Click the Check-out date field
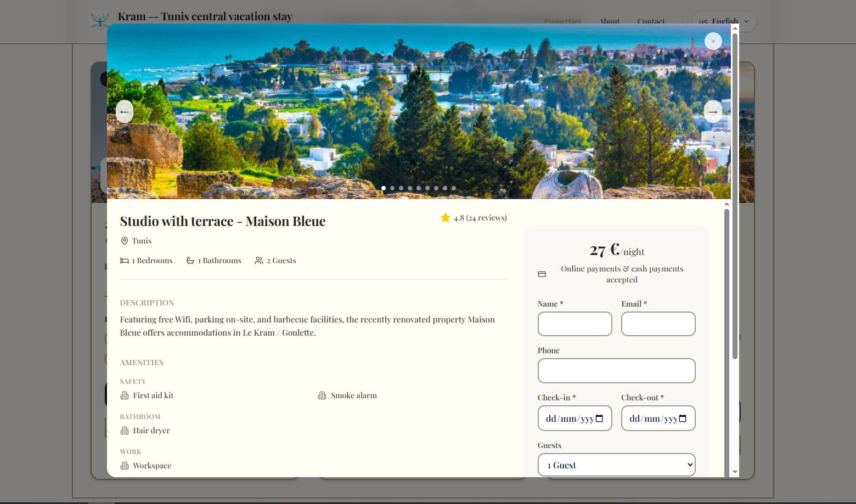 point(658,418)
